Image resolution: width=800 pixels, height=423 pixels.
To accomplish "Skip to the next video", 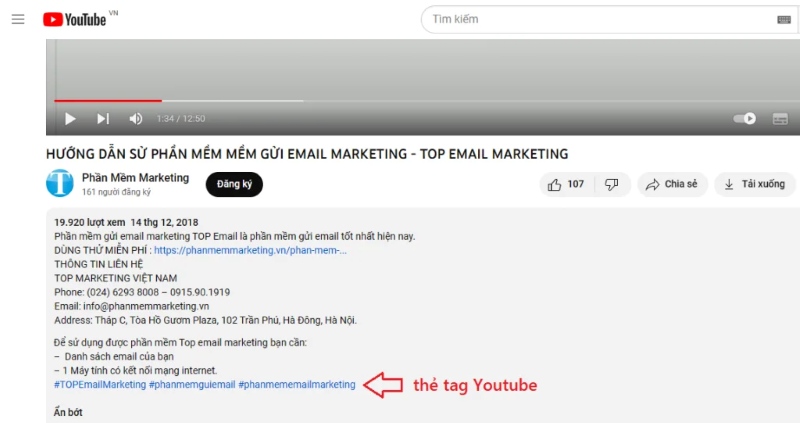I will pyautogui.click(x=103, y=119).
